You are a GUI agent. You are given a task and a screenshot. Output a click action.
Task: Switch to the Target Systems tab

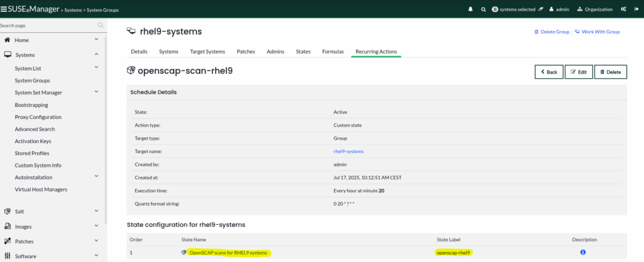coord(208,52)
